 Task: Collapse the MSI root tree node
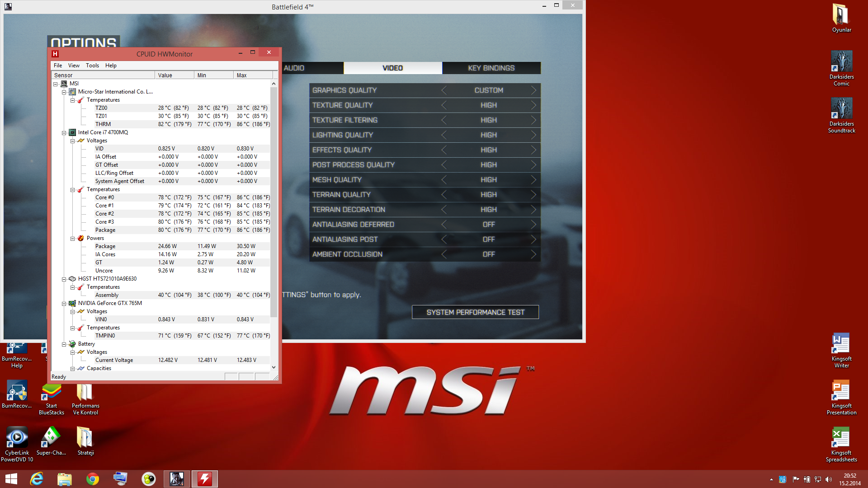56,84
